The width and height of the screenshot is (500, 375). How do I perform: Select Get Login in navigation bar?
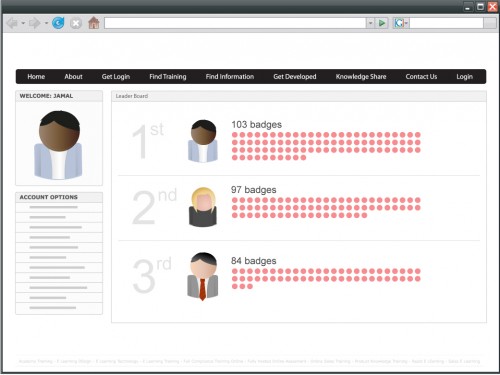(116, 77)
